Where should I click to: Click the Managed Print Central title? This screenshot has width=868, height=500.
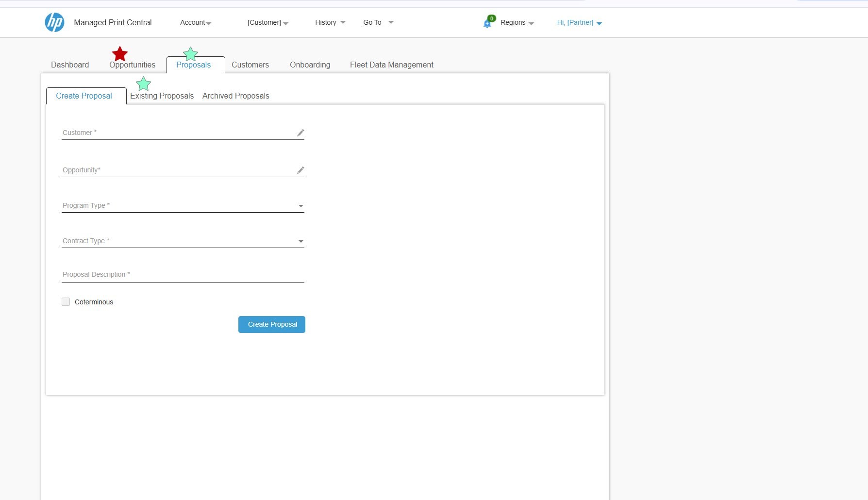pos(113,22)
